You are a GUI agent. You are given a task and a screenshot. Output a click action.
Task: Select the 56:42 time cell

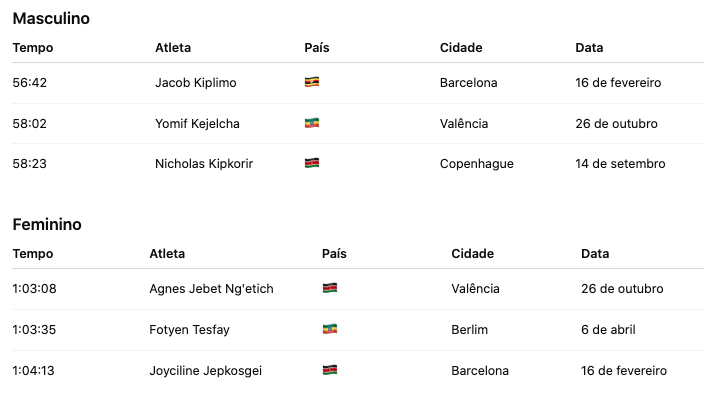click(30, 83)
